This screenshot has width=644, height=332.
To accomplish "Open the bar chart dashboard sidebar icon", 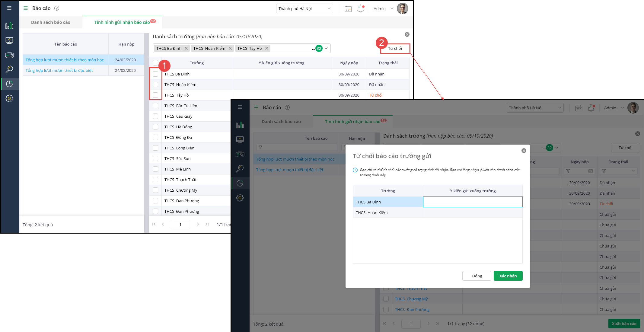I will (x=9, y=26).
